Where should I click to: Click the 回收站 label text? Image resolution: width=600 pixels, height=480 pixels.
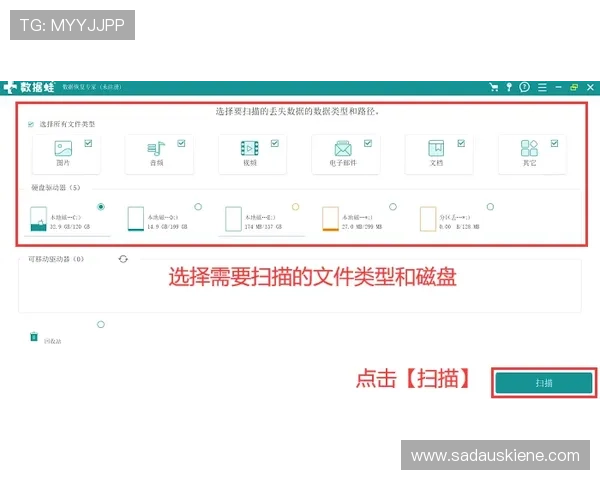click(52, 341)
